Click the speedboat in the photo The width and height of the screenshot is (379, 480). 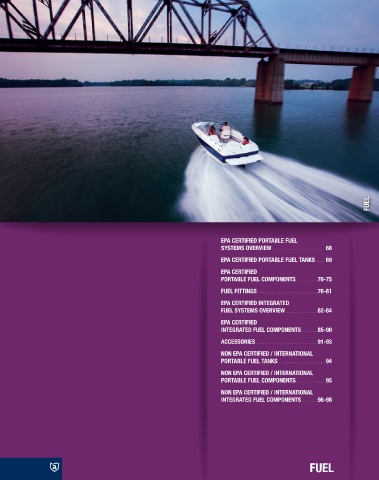point(227,143)
